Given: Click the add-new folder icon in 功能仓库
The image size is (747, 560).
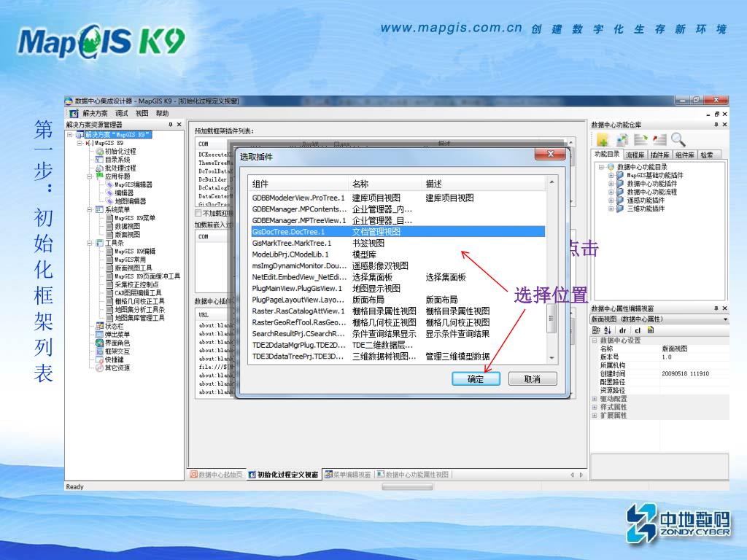Looking at the screenshot, I should [603, 139].
